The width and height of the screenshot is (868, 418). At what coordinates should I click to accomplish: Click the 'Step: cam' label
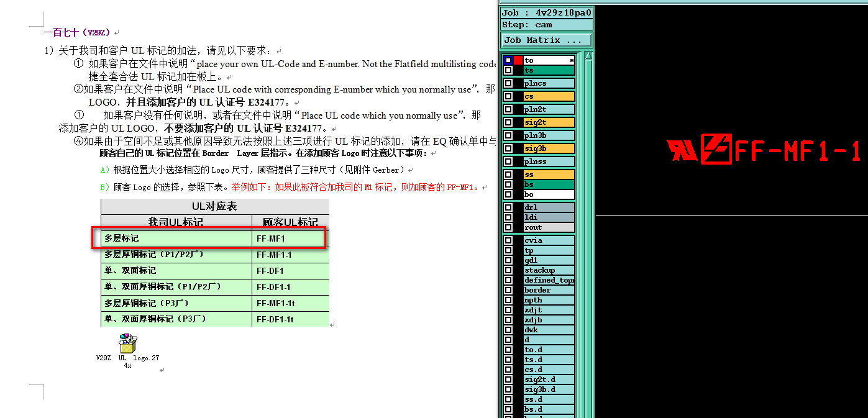point(547,25)
